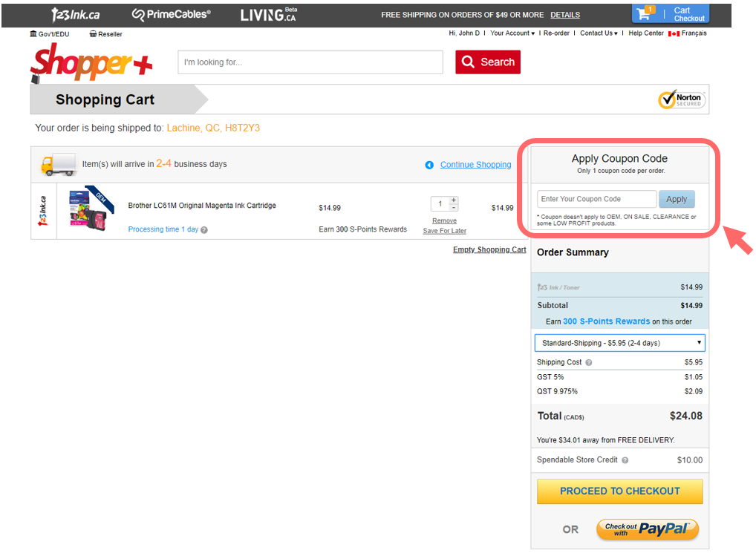This screenshot has height=556, width=756.
Task: Open the Gov't/EDU link
Action: (50, 33)
